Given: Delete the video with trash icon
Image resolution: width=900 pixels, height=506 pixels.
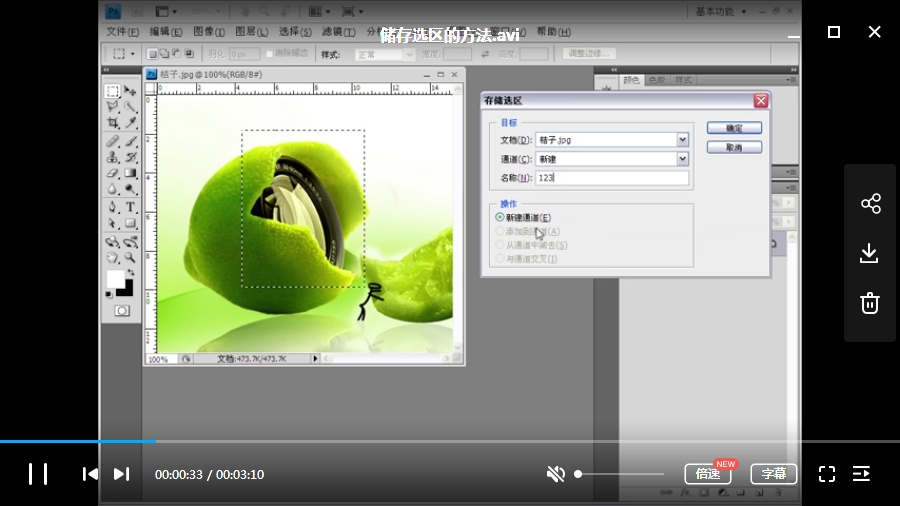Looking at the screenshot, I should coord(870,303).
